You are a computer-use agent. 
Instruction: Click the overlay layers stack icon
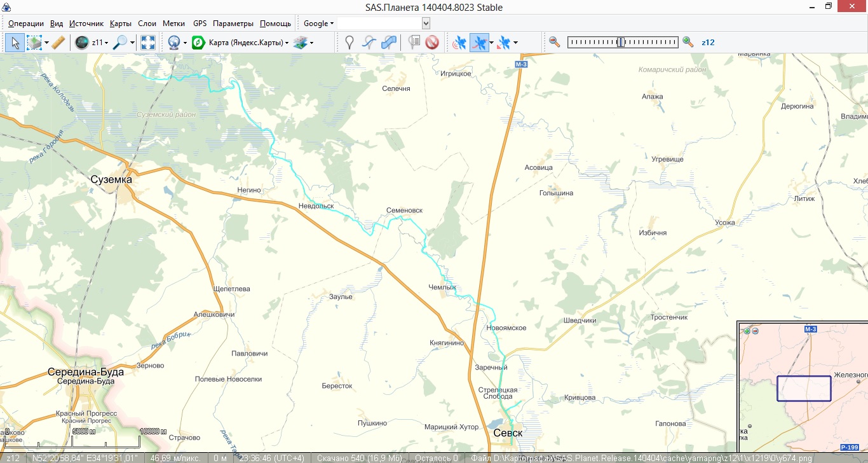point(300,43)
